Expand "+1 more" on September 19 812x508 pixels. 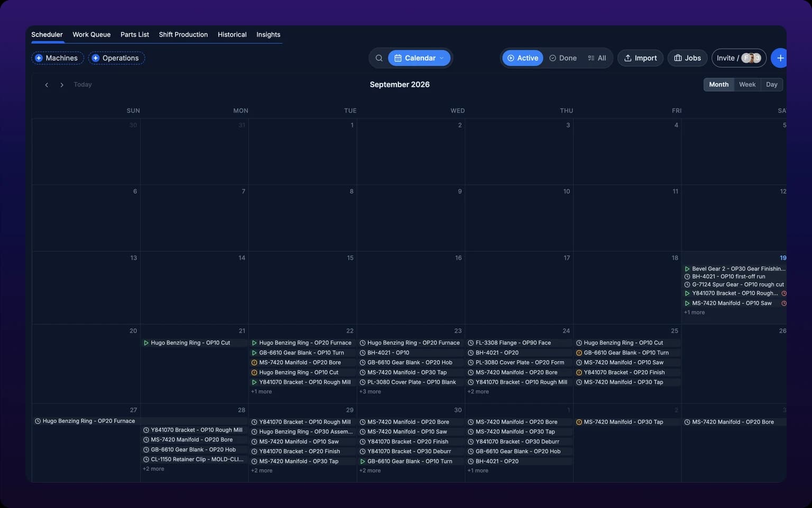click(x=694, y=312)
